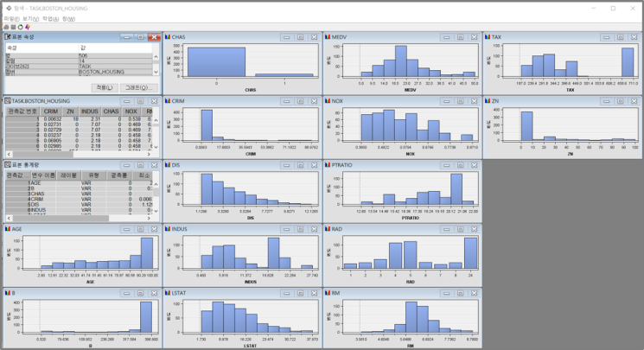Click the gray table icon in the main toolbar
Viewport: 644px width, 350px height.
pyautogui.click(x=13, y=27)
